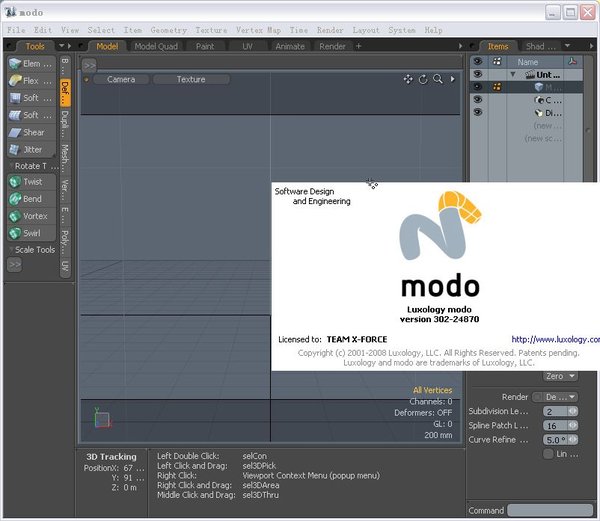Open the Render menu

pyautogui.click(x=330, y=30)
